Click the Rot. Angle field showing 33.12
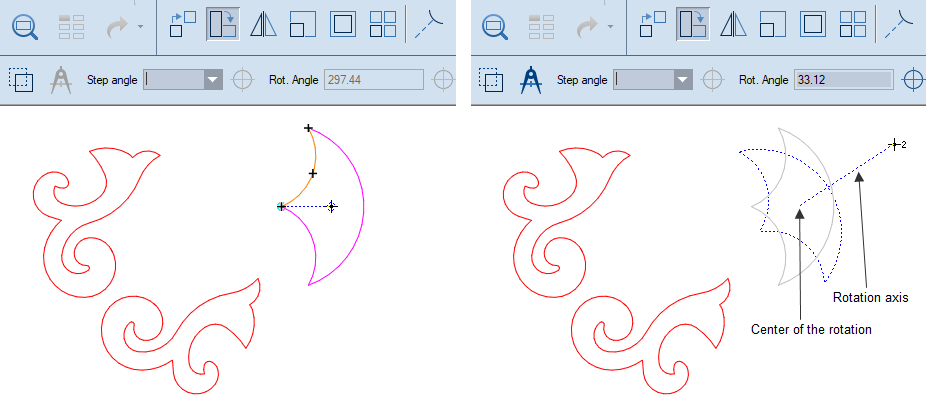Viewport: 926px width, 413px height. (841, 80)
